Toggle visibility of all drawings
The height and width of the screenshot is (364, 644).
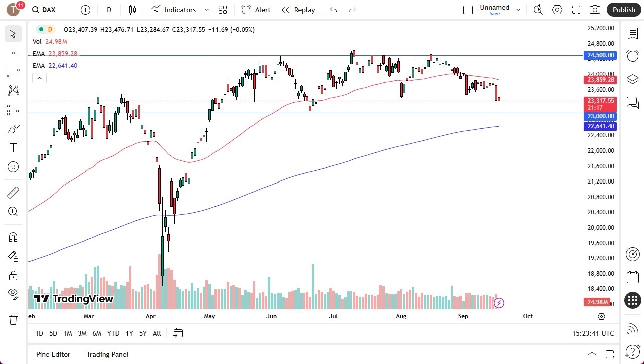[x=13, y=293]
